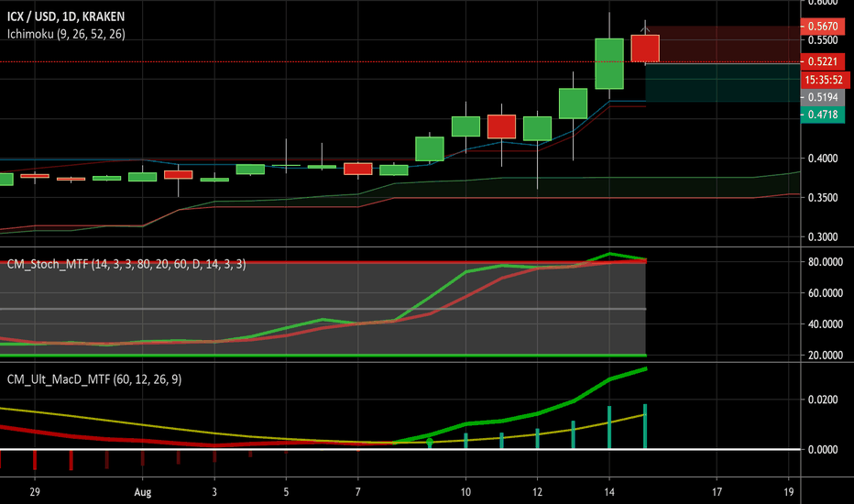Screen dimensions: 854x504
Task: Click the 0.4718 green target label
Action: 823,115
